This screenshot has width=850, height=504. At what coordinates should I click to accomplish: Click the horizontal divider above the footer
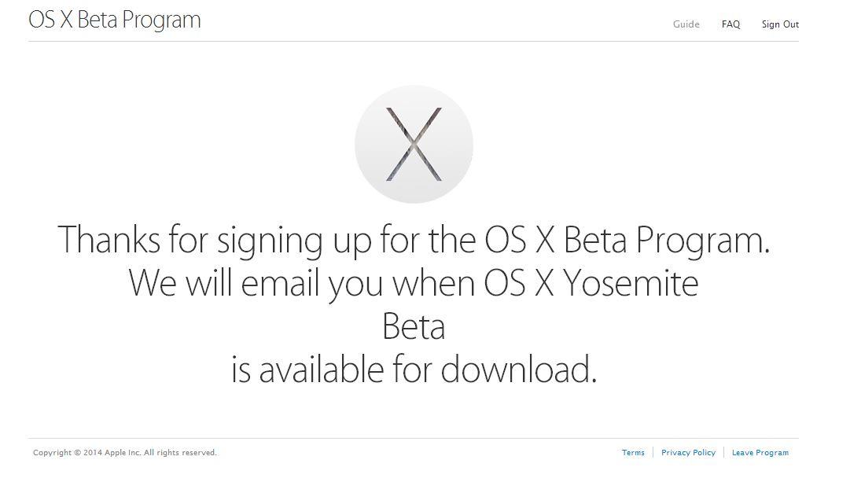coord(414,438)
